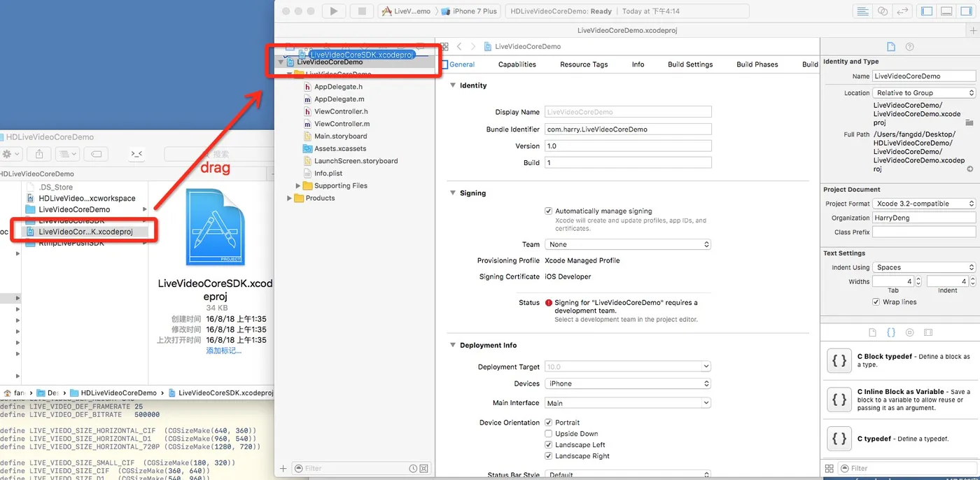
Task: Click the iPhone 7 Plus destination selector
Action: coord(469,11)
